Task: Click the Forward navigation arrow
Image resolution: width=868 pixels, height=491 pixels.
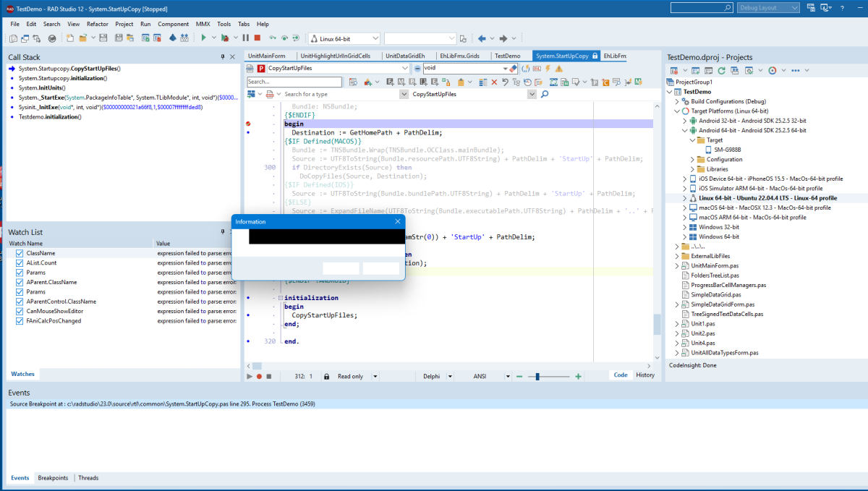Action: pyautogui.click(x=503, y=38)
